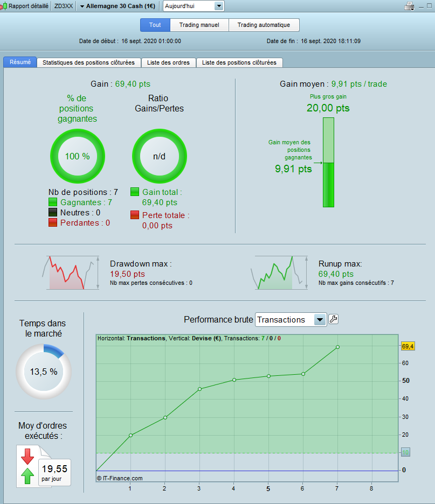Click the ZD3XX account label
The image size is (435, 504).
[x=64, y=6]
